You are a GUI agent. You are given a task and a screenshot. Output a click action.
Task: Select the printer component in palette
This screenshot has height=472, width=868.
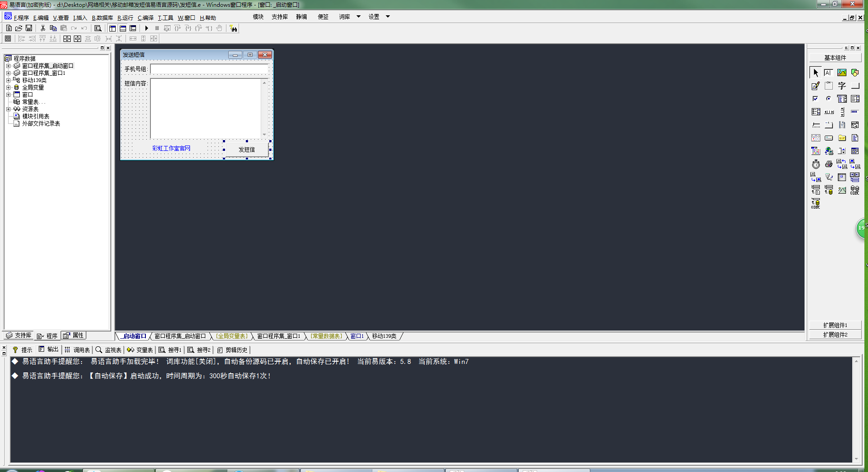829,164
